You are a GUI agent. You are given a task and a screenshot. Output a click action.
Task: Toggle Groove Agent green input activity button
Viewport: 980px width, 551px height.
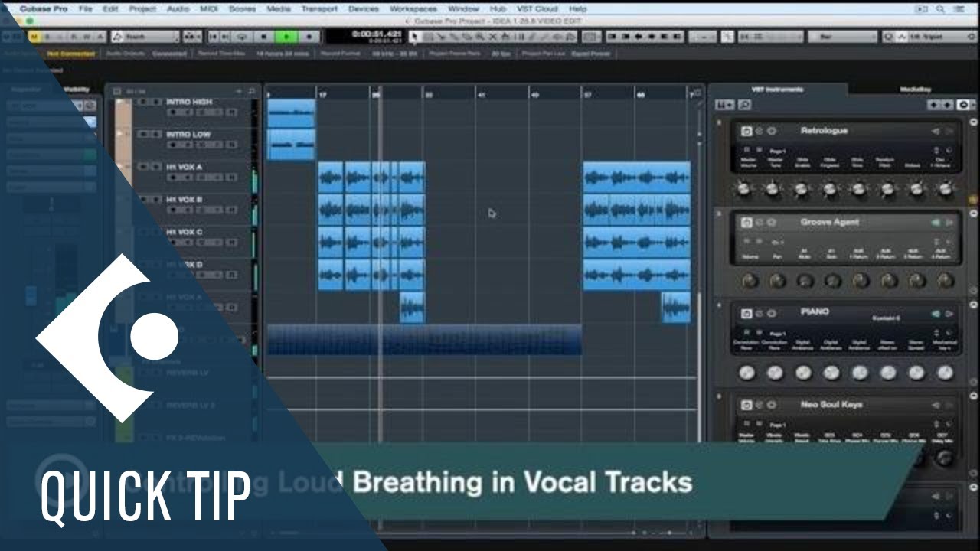click(x=936, y=223)
